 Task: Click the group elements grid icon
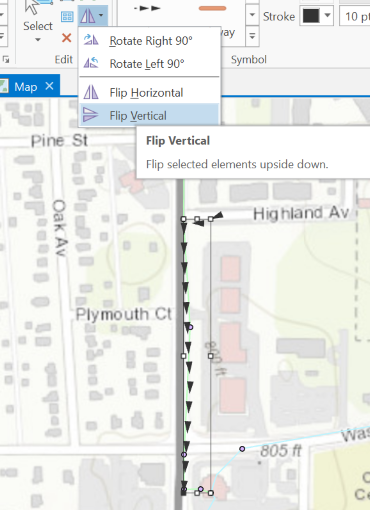67,16
